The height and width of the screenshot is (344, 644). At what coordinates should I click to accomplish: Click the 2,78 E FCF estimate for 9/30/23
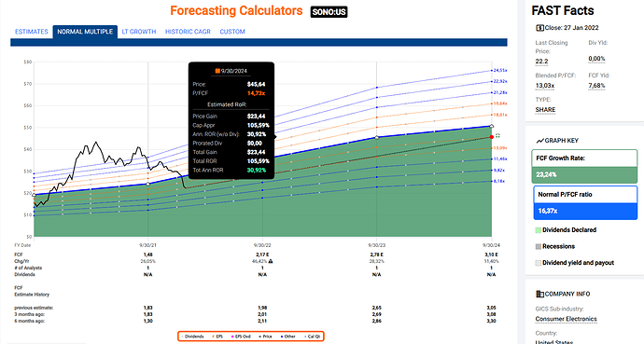(377, 255)
